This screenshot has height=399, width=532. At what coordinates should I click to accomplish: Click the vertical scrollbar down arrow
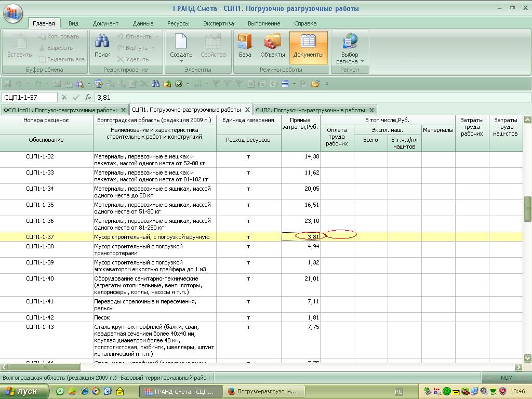[x=527, y=358]
